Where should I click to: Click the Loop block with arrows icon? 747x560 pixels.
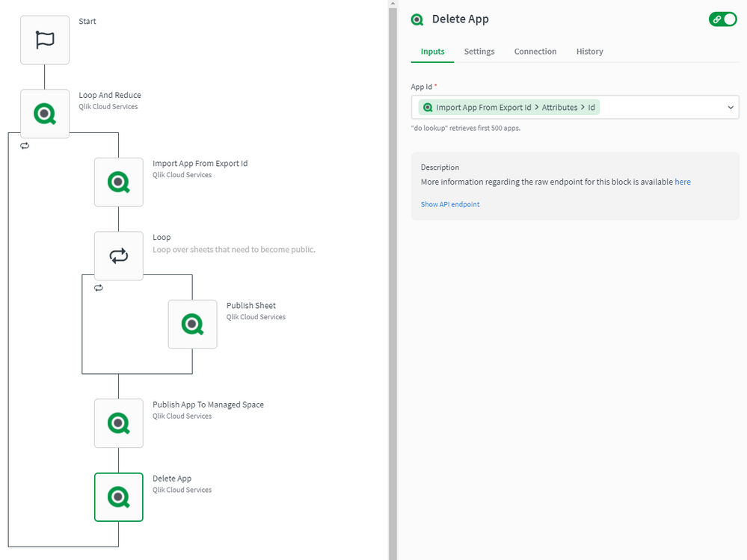click(x=118, y=256)
